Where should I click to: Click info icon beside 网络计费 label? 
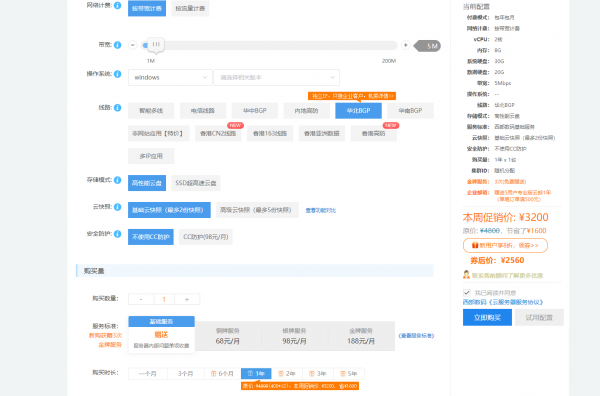tap(117, 5)
